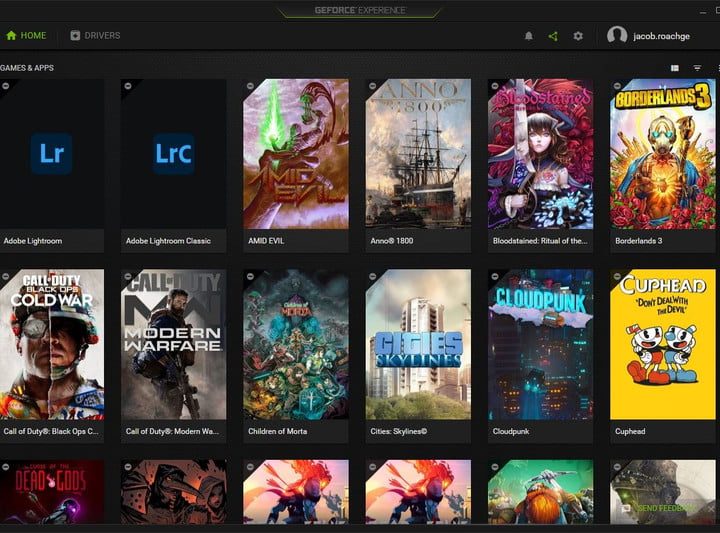The width and height of the screenshot is (720, 533).
Task: Click the 'Cuphead' title label
Action: 630,431
